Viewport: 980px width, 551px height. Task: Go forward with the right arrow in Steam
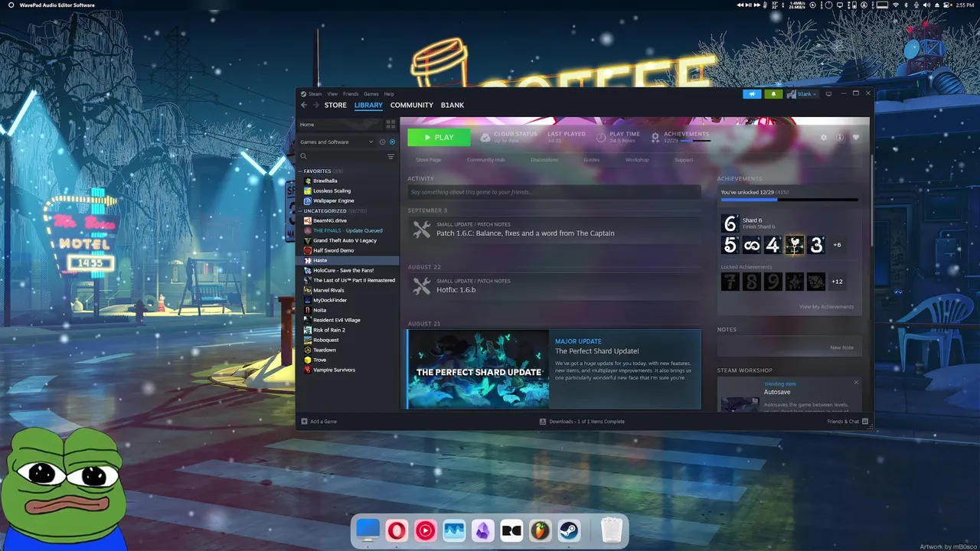click(315, 105)
